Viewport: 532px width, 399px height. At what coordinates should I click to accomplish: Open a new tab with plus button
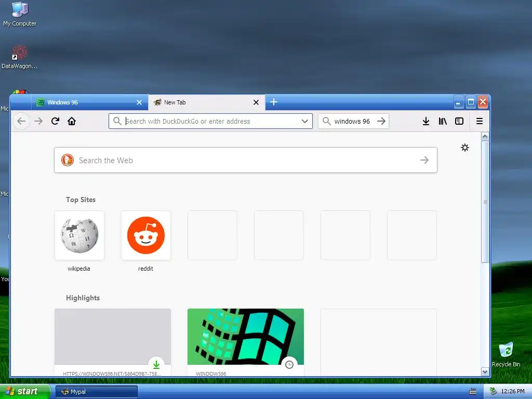tap(274, 102)
